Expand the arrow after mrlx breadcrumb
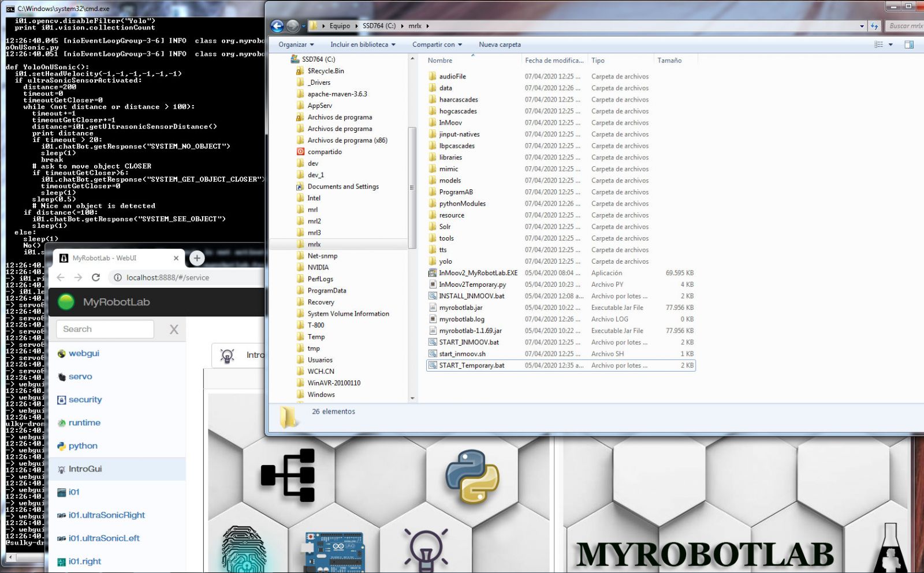The width and height of the screenshot is (924, 573). pyautogui.click(x=427, y=26)
